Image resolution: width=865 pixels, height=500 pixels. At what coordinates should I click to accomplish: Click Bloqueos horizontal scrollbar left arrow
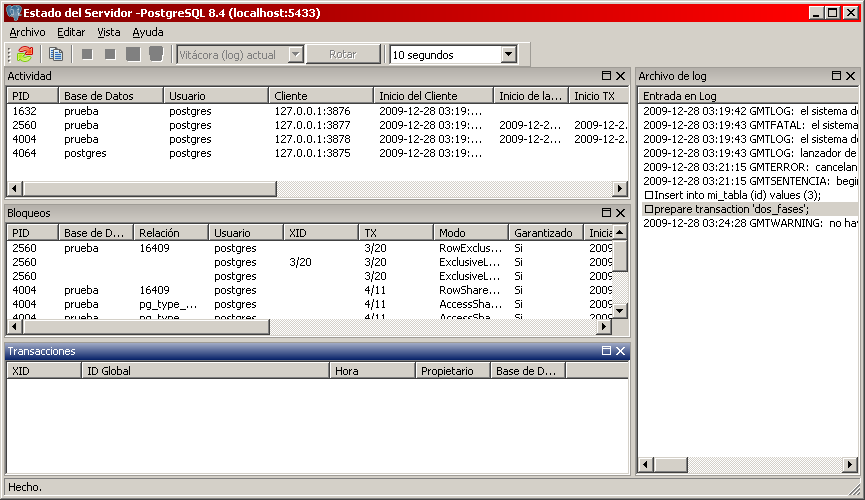(x=14, y=327)
